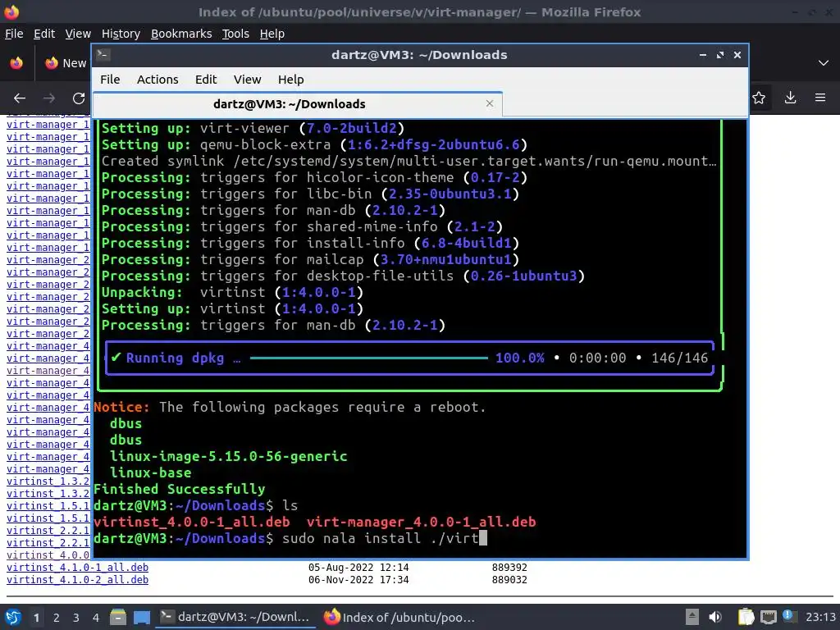Viewport: 840px width, 630px height.
Task: Click virtinst_4.0.0-1_all.deb in the ls output
Action: (192, 522)
